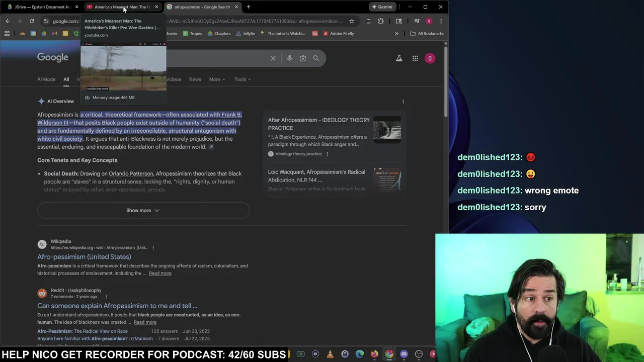The width and height of the screenshot is (644, 362).
Task: Open site info icon left of URL
Action: (x=46, y=21)
